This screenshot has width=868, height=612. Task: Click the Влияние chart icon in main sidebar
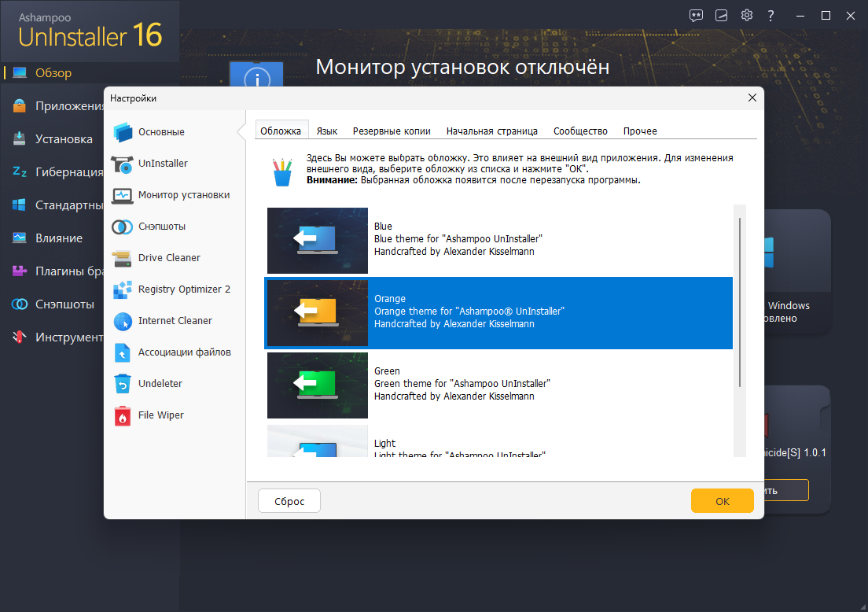(20, 238)
